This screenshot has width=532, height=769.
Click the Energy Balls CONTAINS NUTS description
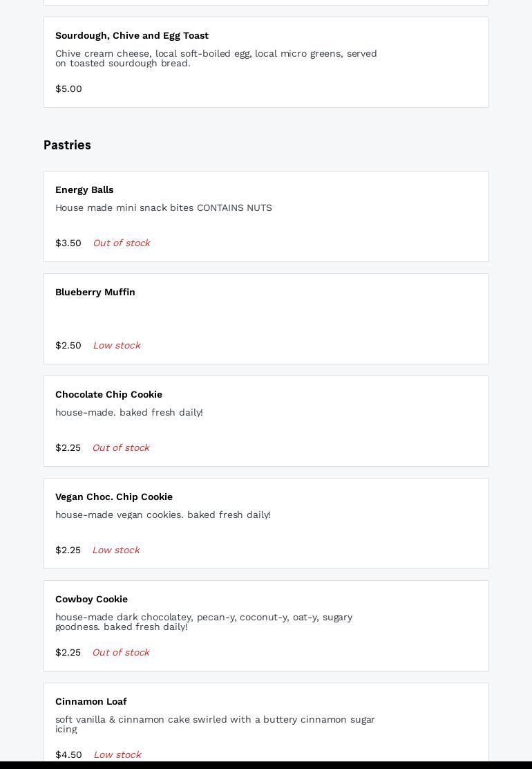(x=164, y=208)
